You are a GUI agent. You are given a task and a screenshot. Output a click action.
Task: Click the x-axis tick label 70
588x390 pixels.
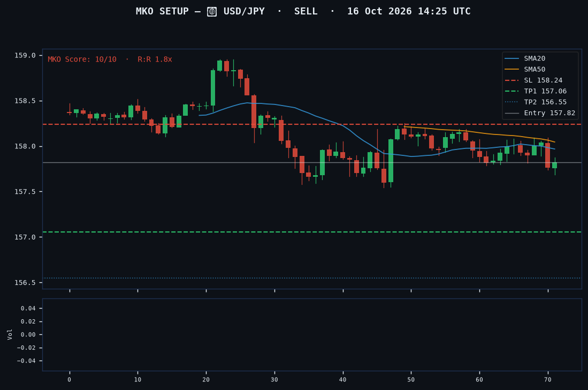click(x=547, y=380)
